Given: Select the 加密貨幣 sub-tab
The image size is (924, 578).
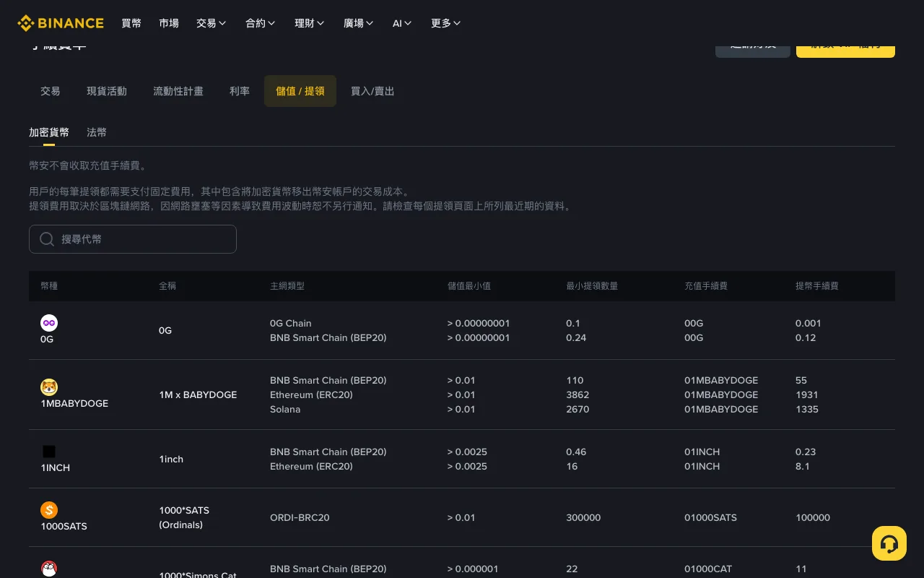Looking at the screenshot, I should click(x=49, y=132).
